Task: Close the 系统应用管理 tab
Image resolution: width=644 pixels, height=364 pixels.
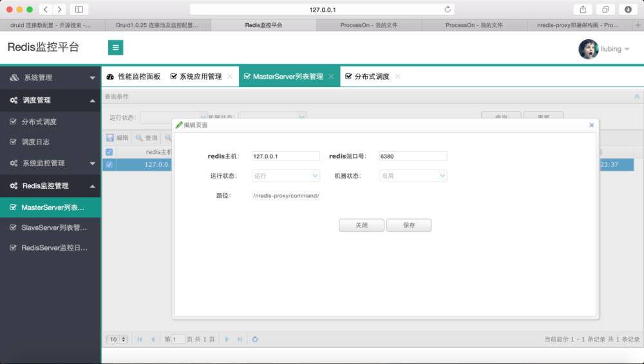Action: [x=230, y=77]
